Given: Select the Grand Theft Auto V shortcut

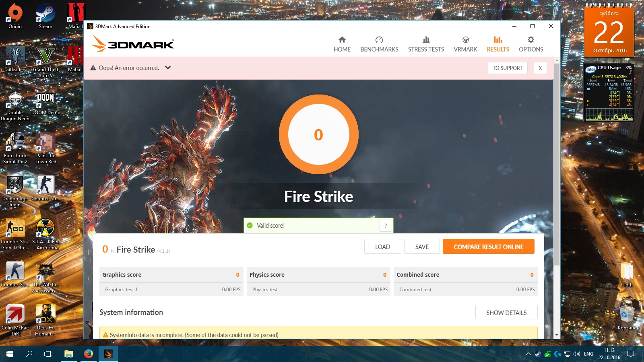Looking at the screenshot, I should coord(45,62).
